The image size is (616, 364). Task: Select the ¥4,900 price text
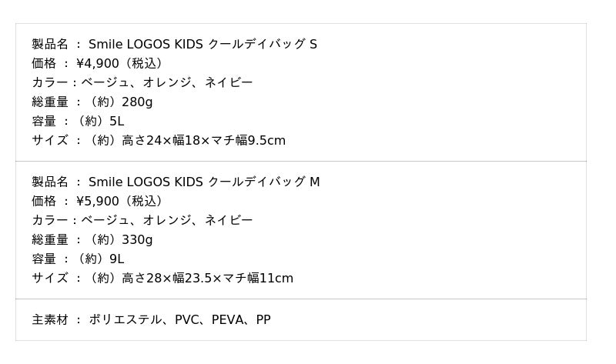pyautogui.click(x=98, y=63)
